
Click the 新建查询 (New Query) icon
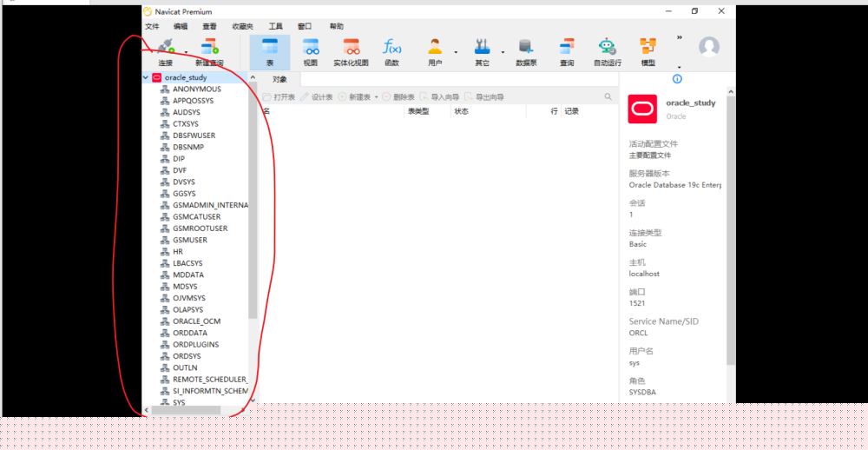click(209, 50)
